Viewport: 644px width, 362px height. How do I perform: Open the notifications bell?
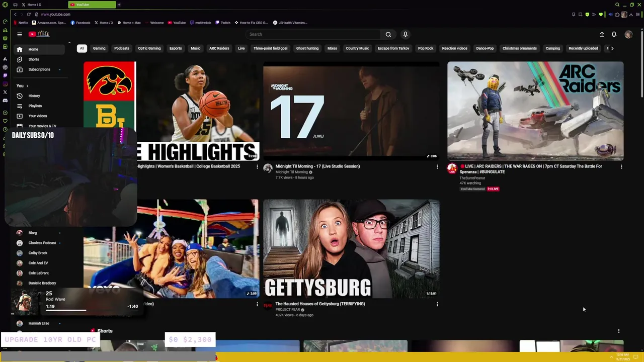614,34
